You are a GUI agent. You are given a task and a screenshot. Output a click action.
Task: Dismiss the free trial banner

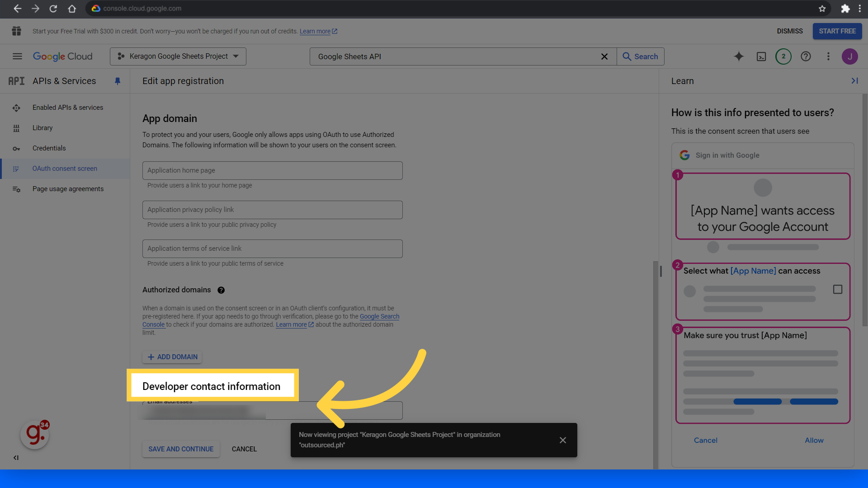point(790,31)
